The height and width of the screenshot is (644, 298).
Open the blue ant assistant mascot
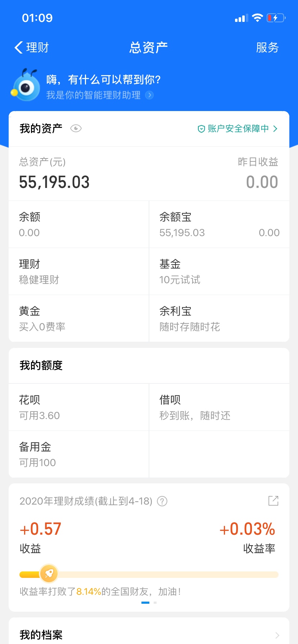pos(25,85)
